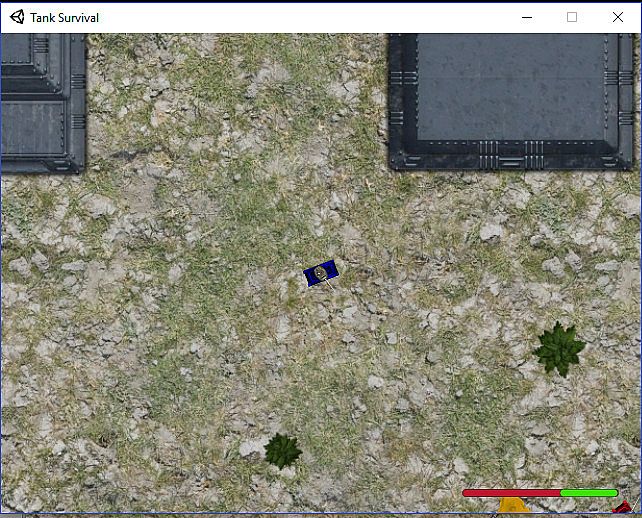The height and width of the screenshot is (518, 642).
Task: Click the large metal bunker at top right
Action: coord(511,102)
